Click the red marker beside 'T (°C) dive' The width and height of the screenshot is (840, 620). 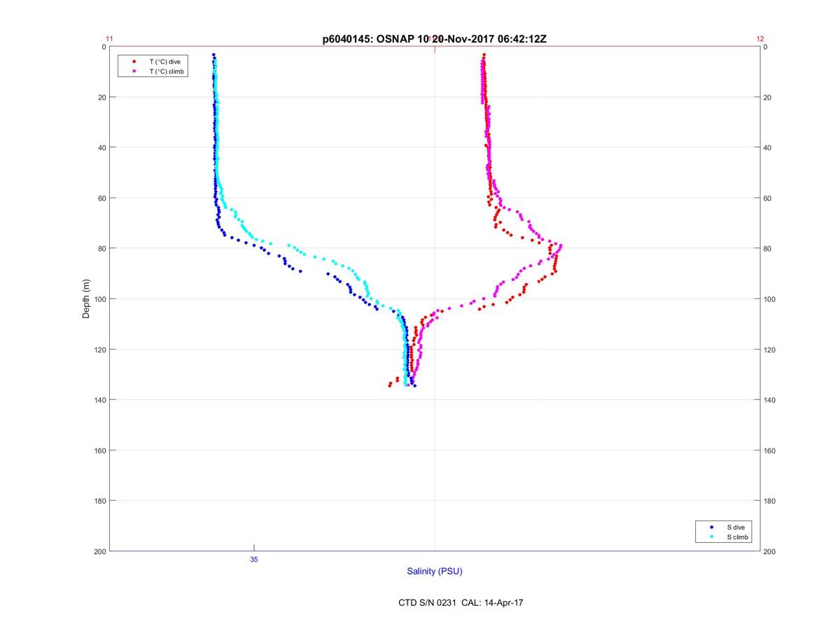(134, 62)
